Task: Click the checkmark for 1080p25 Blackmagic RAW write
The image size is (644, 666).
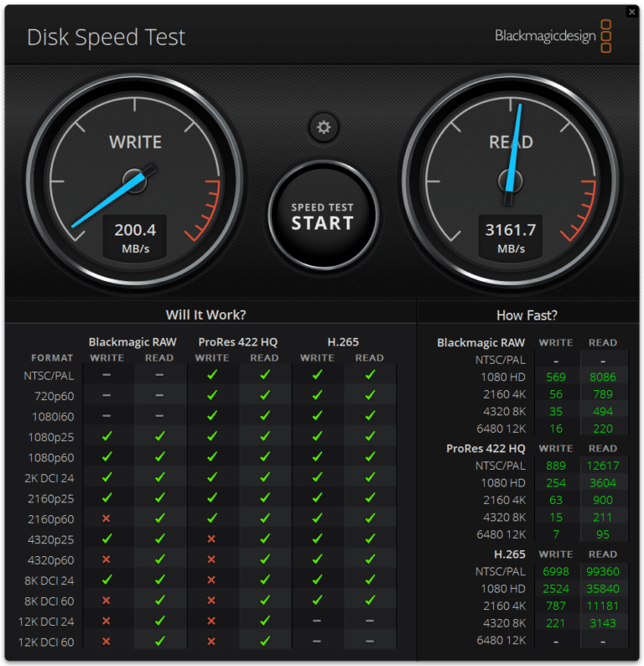Action: (107, 436)
